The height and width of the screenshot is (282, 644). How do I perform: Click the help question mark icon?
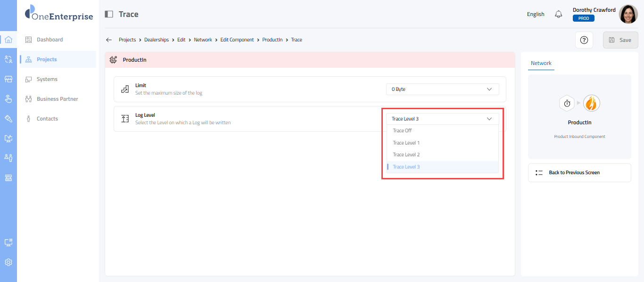click(584, 40)
